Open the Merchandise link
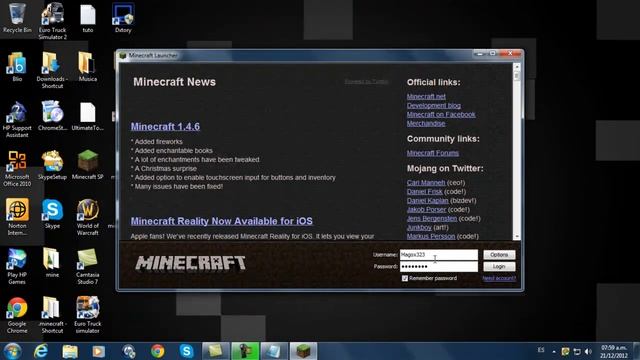 click(426, 123)
